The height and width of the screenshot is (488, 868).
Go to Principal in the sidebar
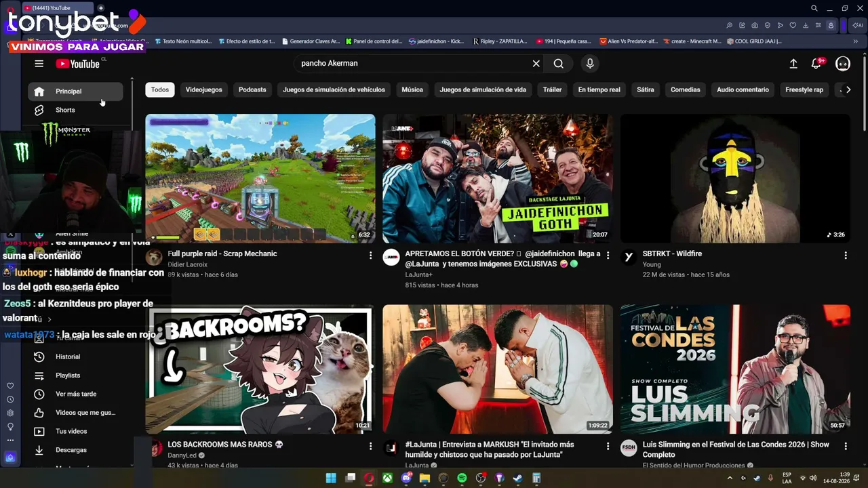75,91
